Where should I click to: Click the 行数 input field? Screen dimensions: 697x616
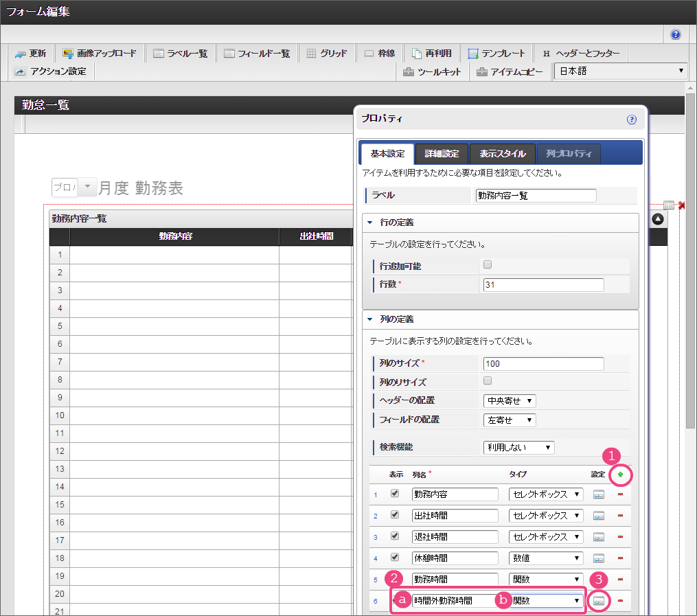pos(543,284)
